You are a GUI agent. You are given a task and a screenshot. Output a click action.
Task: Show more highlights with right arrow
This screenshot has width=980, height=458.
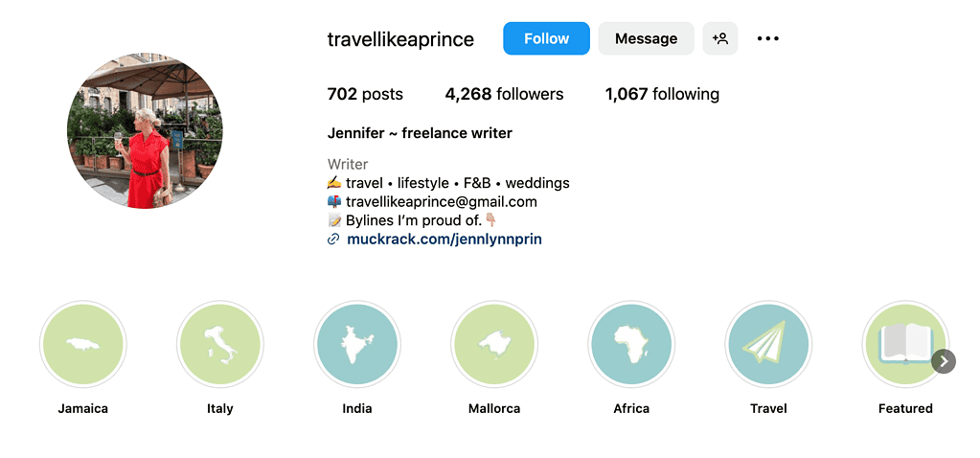(944, 361)
